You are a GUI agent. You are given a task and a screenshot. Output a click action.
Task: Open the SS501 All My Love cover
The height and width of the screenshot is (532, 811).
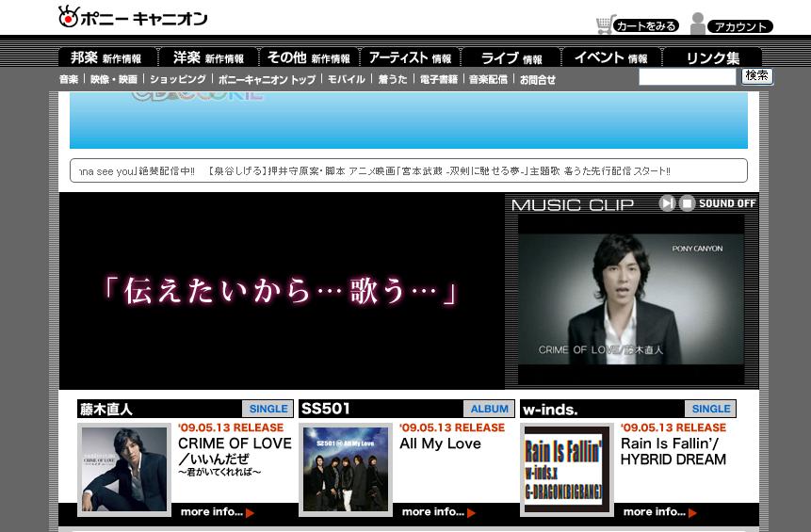tap(346, 470)
